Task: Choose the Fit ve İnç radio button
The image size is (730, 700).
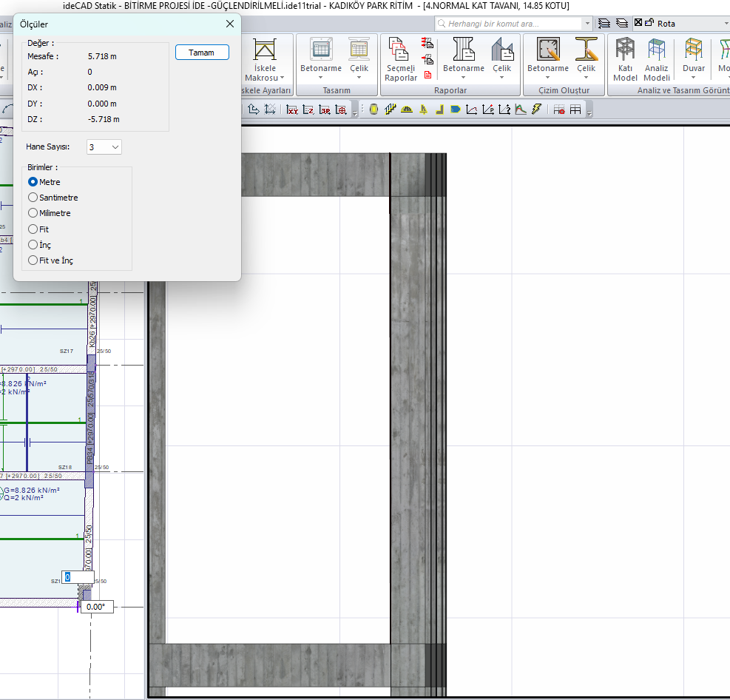Action: click(x=33, y=260)
